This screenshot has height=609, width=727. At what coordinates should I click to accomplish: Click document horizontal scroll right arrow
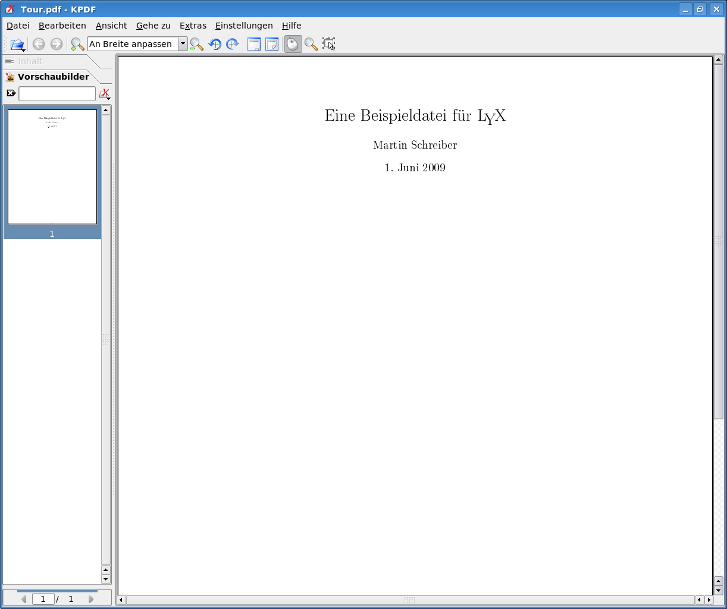(708, 600)
